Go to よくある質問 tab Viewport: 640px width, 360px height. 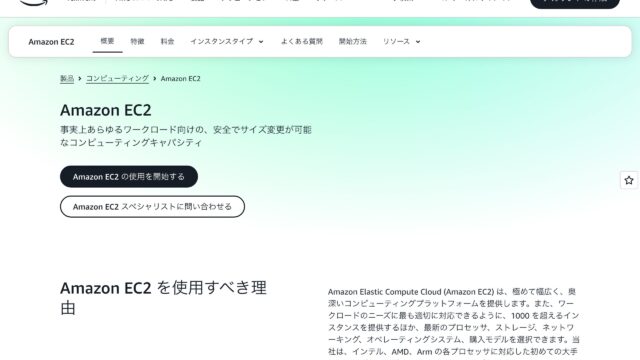click(x=302, y=41)
